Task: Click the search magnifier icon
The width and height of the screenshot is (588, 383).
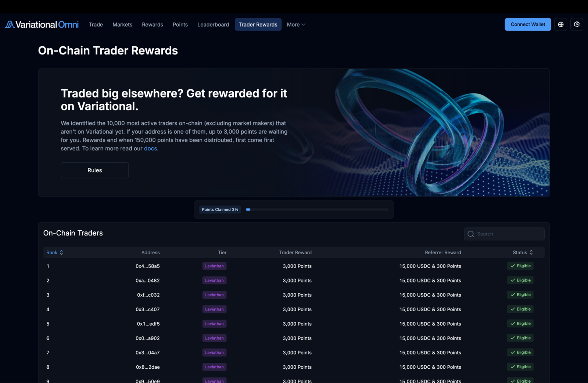Action: (x=470, y=234)
